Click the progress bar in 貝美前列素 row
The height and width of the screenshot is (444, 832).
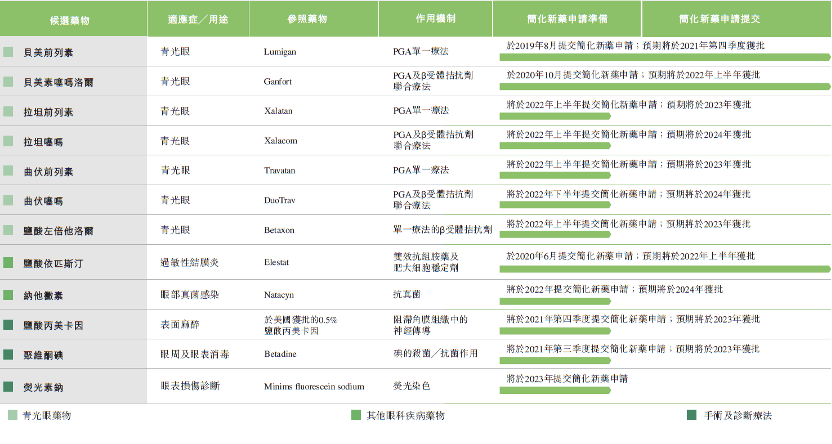click(665, 57)
